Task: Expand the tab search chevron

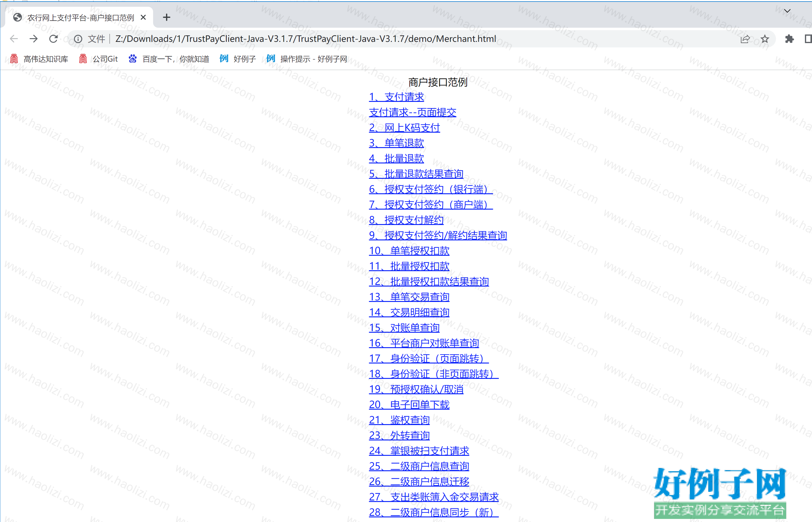Action: pyautogui.click(x=787, y=11)
